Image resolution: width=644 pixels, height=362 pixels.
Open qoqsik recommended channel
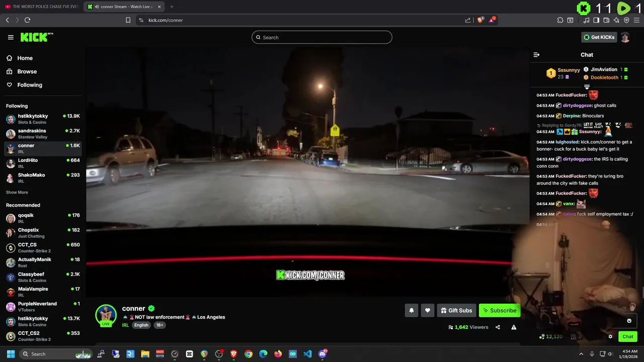coord(43,218)
